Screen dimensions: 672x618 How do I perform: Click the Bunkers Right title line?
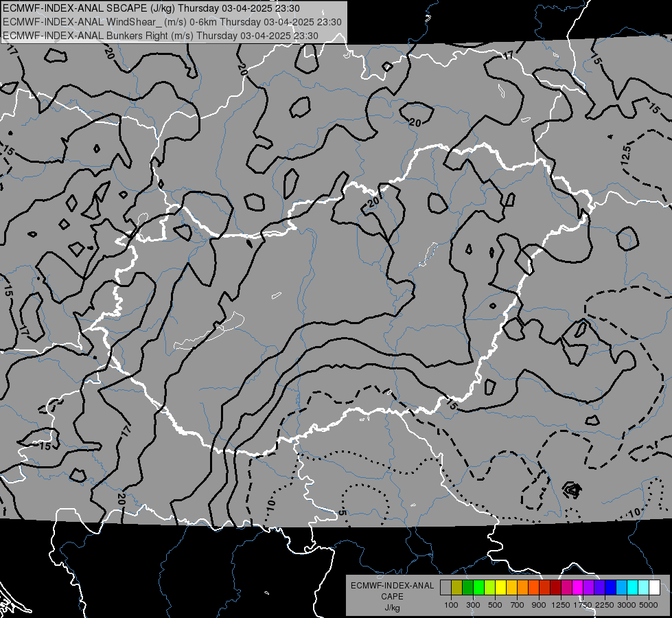click(x=161, y=36)
